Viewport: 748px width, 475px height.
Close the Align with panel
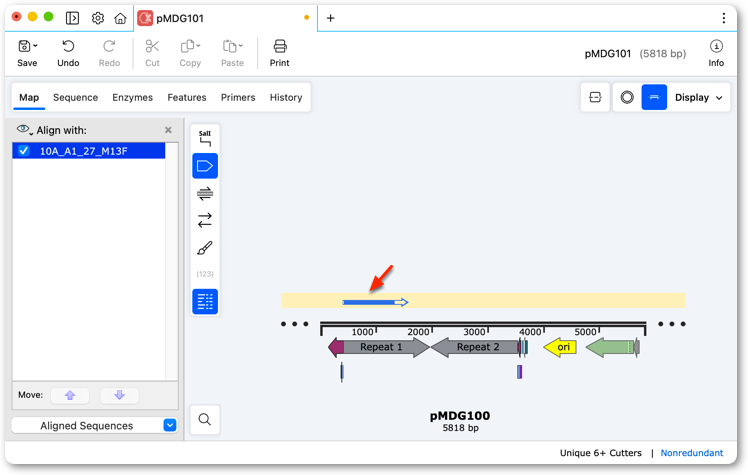tap(168, 130)
